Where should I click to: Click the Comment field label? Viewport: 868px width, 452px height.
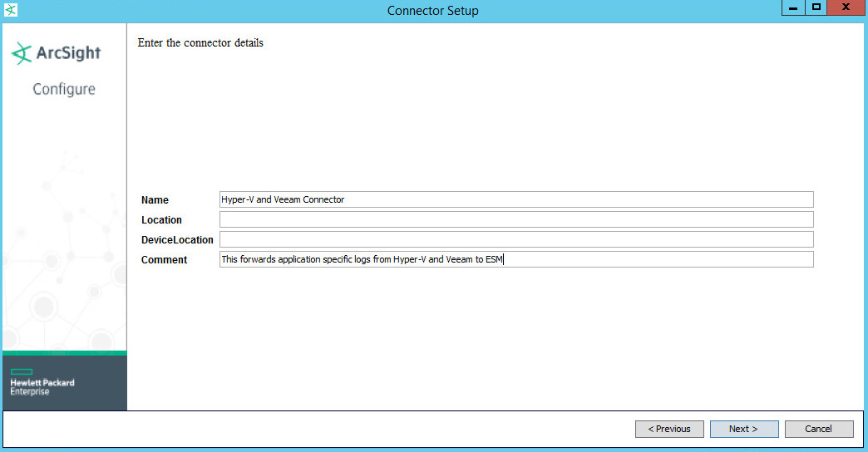164,260
